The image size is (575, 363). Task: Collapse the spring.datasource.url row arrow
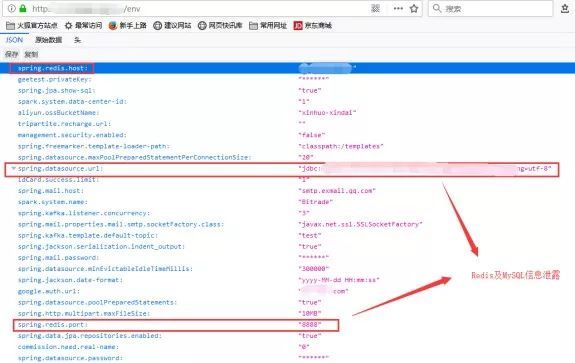[x=13, y=168]
